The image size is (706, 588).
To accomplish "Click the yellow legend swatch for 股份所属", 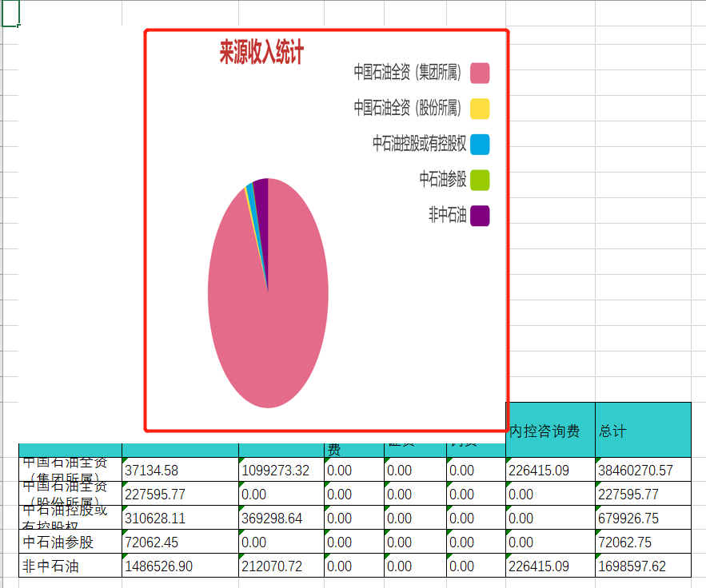I will (x=480, y=109).
